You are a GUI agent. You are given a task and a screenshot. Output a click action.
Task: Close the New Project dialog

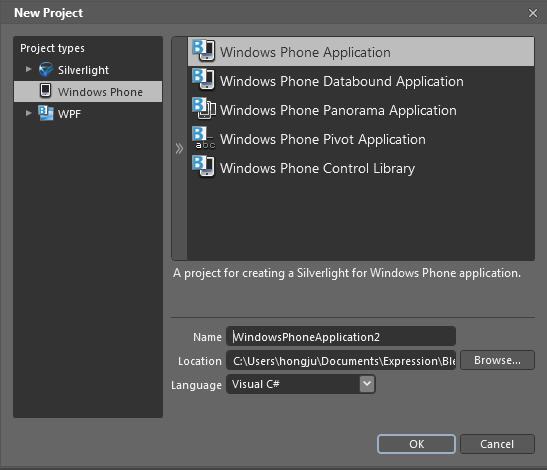(533, 13)
